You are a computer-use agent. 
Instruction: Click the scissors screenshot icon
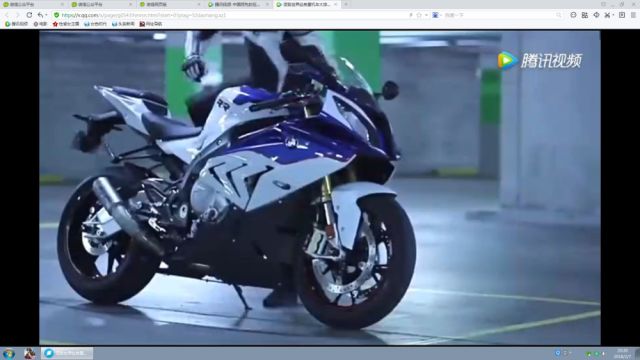pyautogui.click(x=607, y=15)
